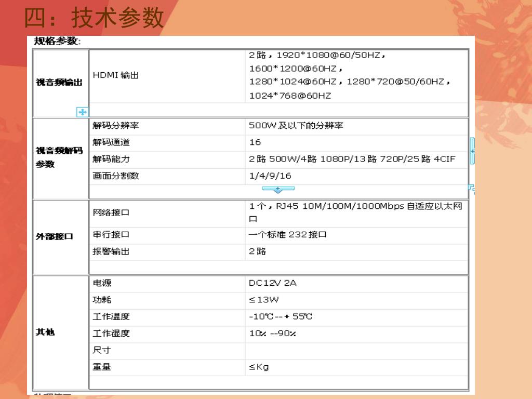Click the 一个标准 232 接口 value
The width and height of the screenshot is (532, 399).
[x=288, y=234]
